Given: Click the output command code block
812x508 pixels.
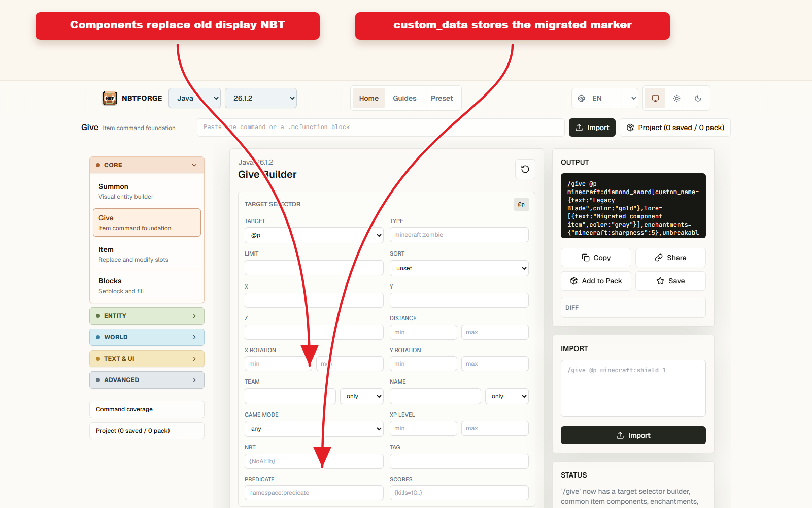Looking at the screenshot, I should coord(633,206).
